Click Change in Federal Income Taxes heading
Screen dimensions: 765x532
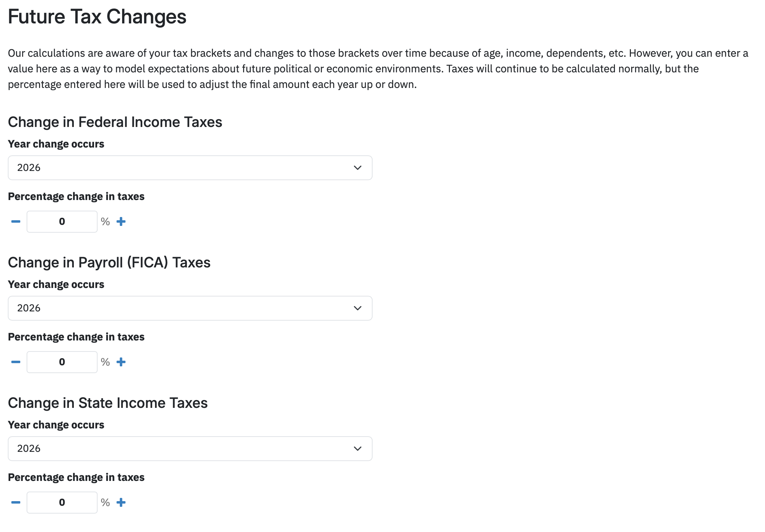point(115,122)
